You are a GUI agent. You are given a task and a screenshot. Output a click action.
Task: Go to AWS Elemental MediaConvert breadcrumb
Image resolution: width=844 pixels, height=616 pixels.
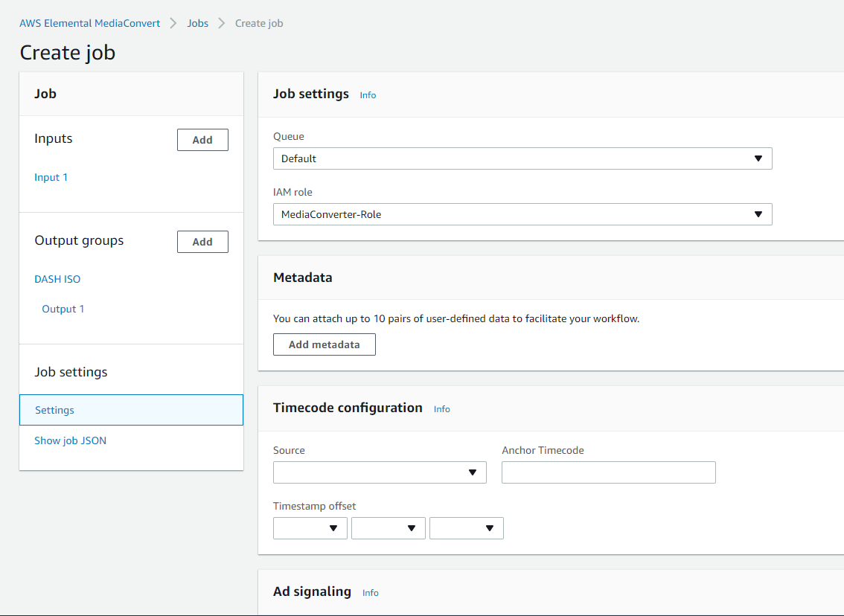tap(90, 23)
